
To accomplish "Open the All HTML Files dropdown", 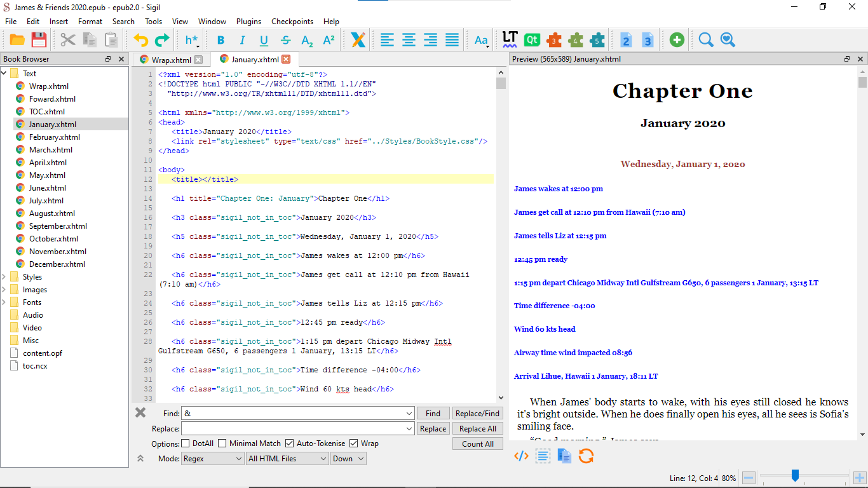I will [287, 459].
